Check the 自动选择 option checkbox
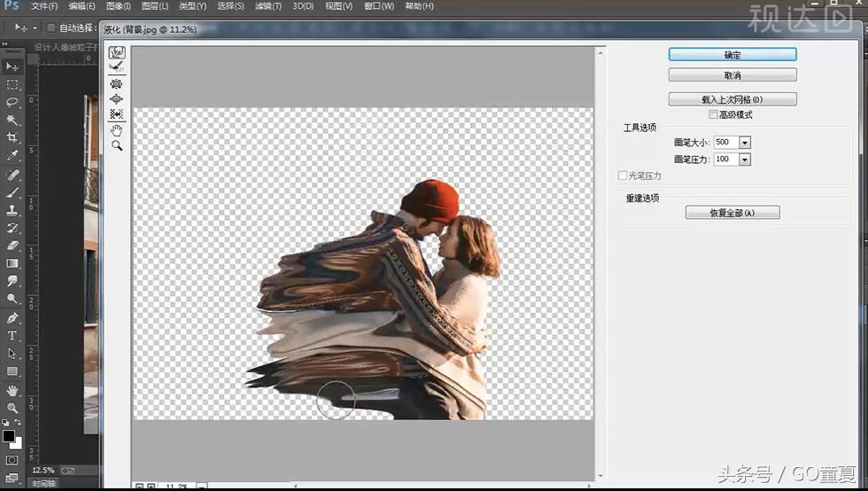Viewport: 868px width, 491px height. (x=50, y=28)
